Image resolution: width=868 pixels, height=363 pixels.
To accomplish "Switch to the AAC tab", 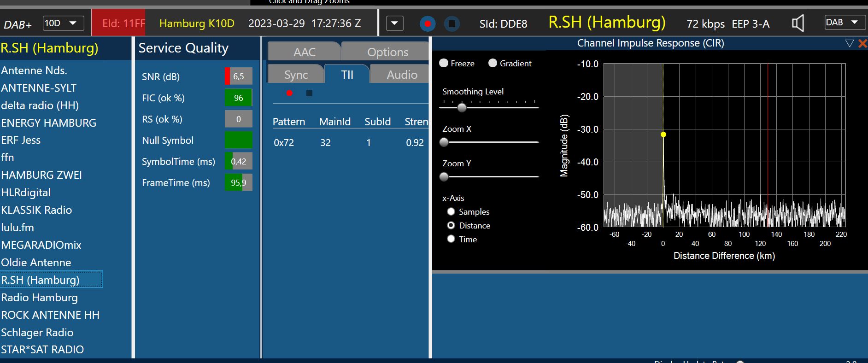I will coord(304,52).
